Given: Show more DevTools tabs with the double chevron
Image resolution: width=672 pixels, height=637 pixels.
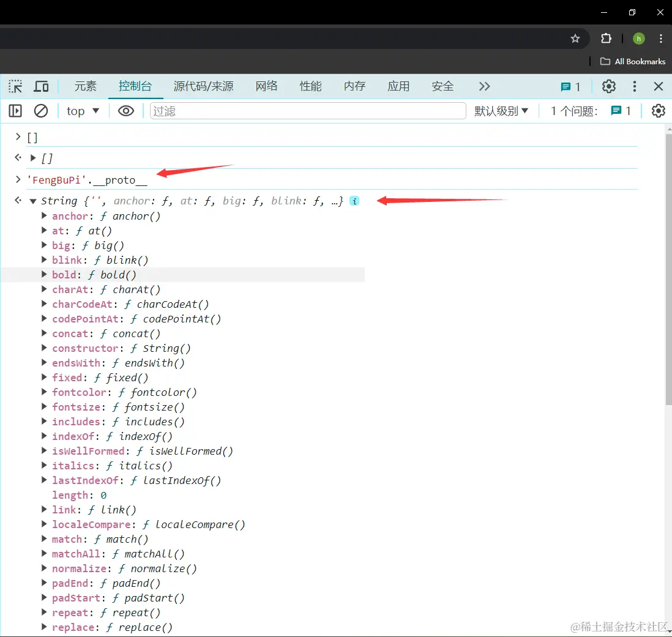Looking at the screenshot, I should coord(484,86).
